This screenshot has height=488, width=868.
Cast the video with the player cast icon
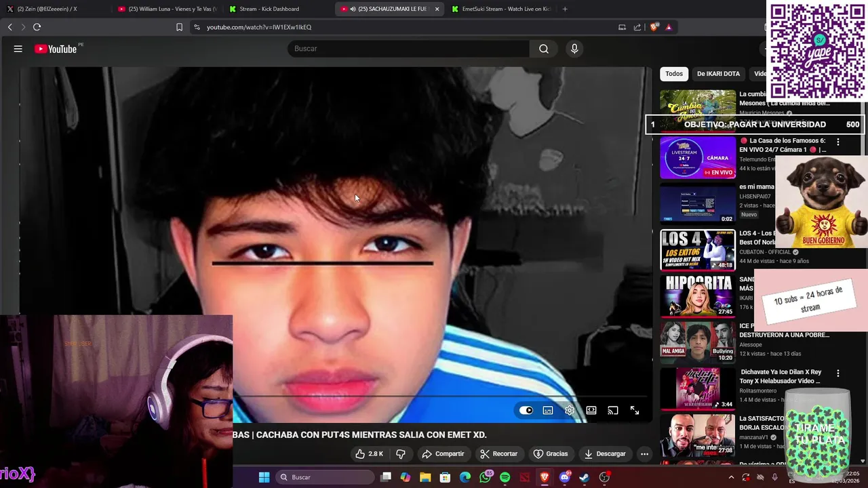point(613,410)
